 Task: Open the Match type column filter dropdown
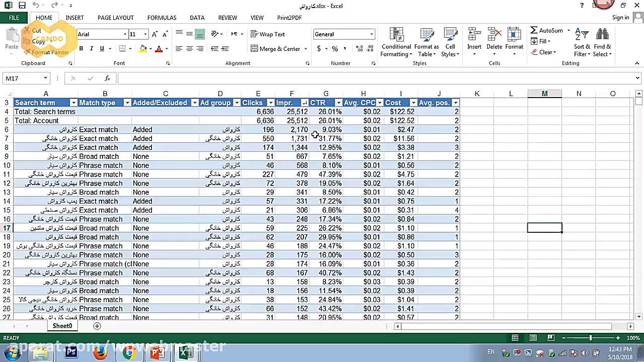127,103
